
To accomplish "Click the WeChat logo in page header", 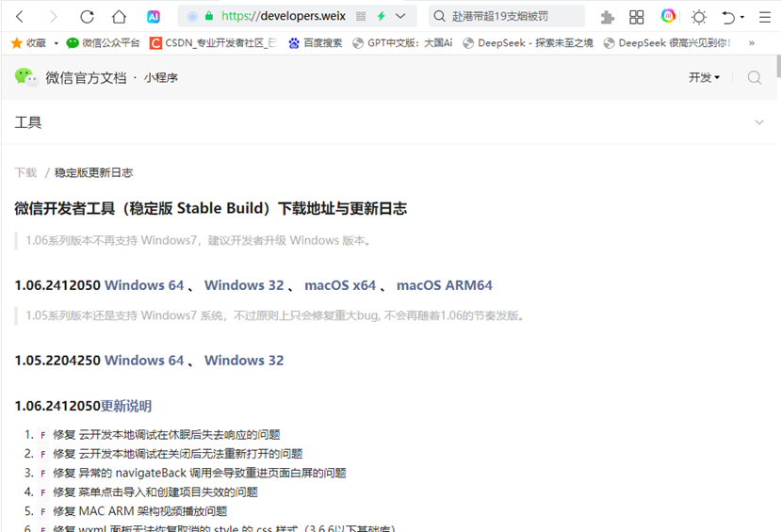I will tap(25, 77).
